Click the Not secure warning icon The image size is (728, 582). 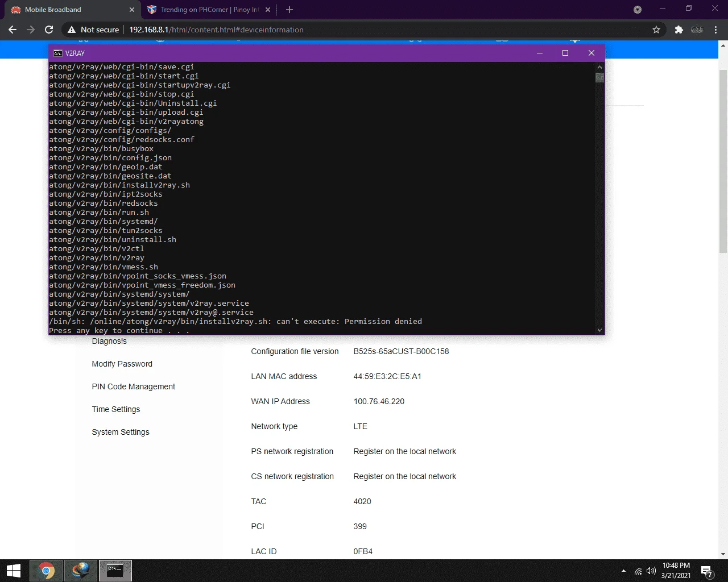click(x=72, y=30)
